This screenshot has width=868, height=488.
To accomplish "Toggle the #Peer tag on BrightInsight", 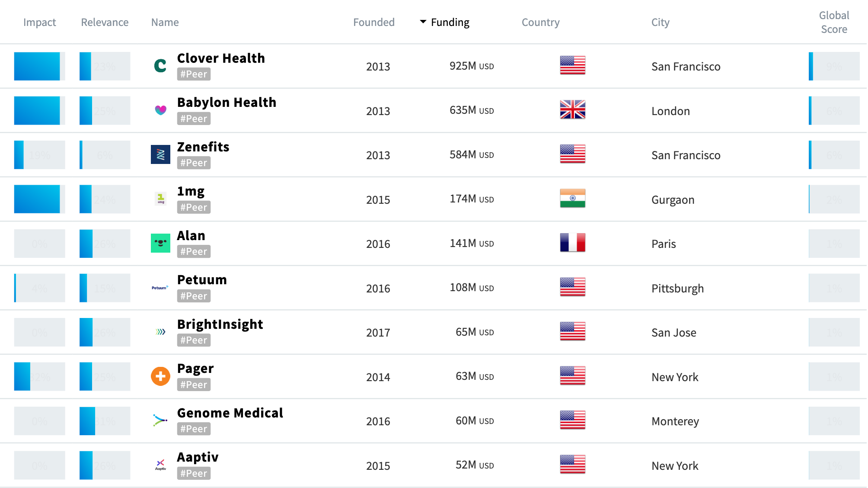I will click(x=193, y=340).
